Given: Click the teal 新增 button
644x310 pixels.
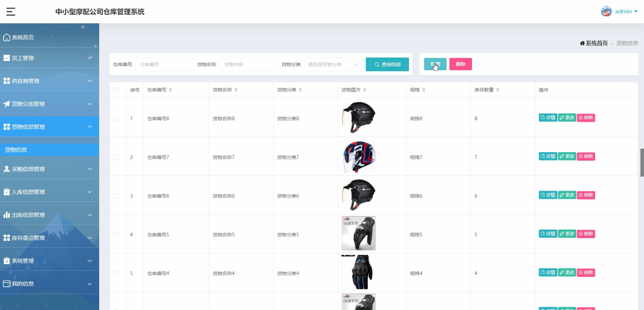Looking at the screenshot, I should click(435, 64).
